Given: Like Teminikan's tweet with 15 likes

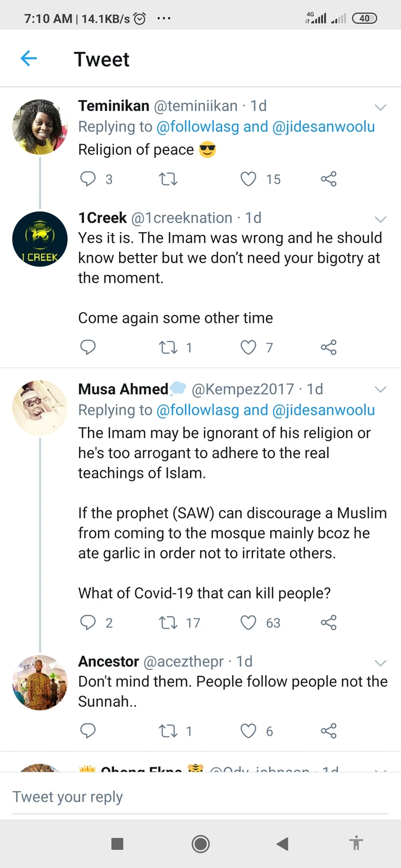Looking at the screenshot, I should (x=248, y=179).
